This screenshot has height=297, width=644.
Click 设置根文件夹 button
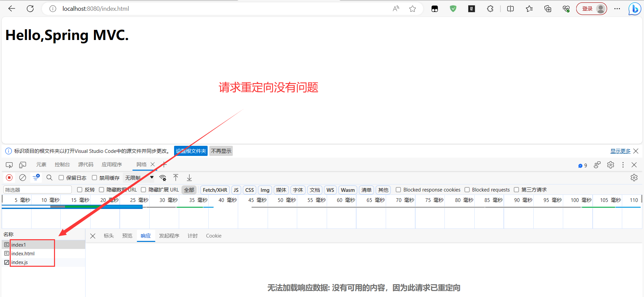[x=191, y=151]
